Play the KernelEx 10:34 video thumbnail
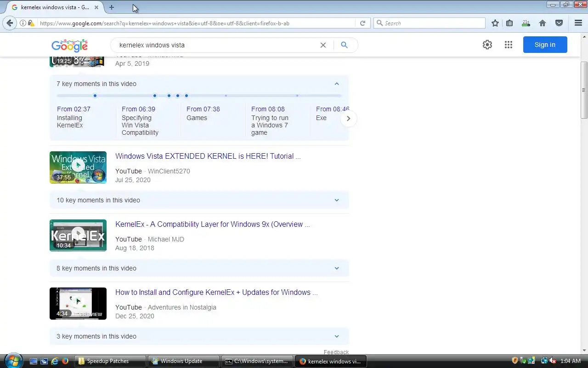Screen dimensions: 588x368 [78, 236]
